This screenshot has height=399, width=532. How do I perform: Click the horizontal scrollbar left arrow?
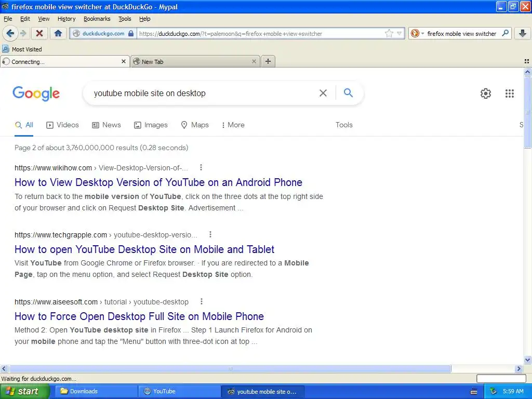pyautogui.click(x=4, y=368)
